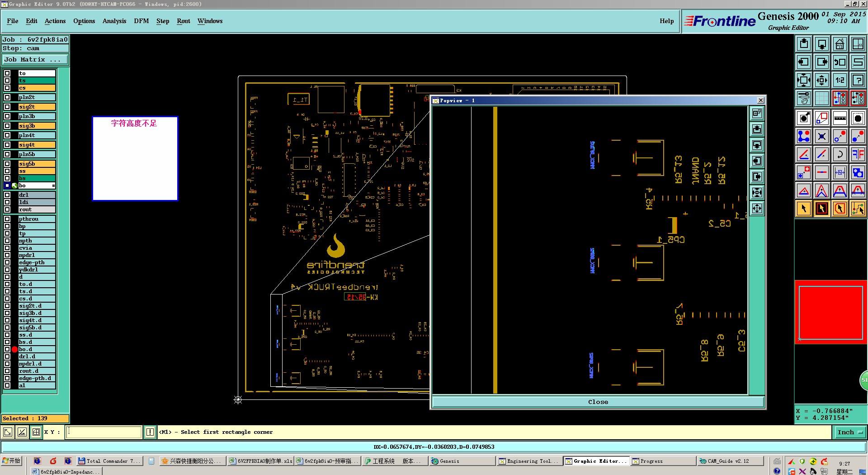The width and height of the screenshot is (868, 475).
Task: Toggle display checkbox for layer drl
Action: (7, 195)
